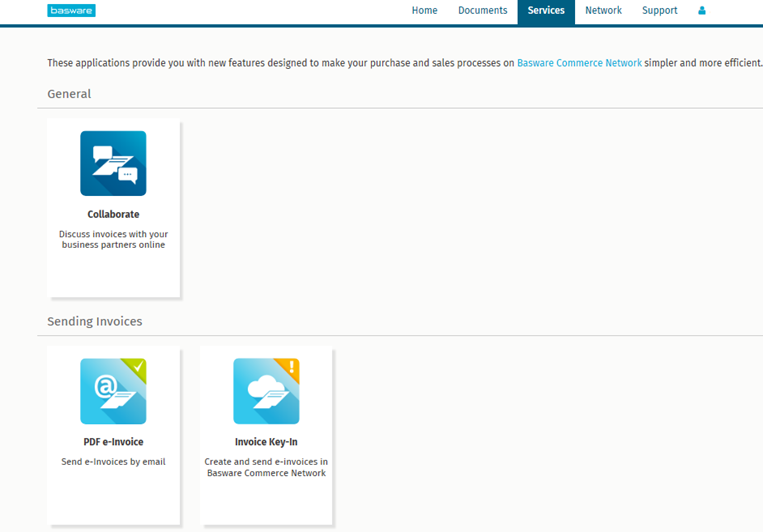
Task: Click 'Send e-Invoices by email' description
Action: tap(113, 461)
